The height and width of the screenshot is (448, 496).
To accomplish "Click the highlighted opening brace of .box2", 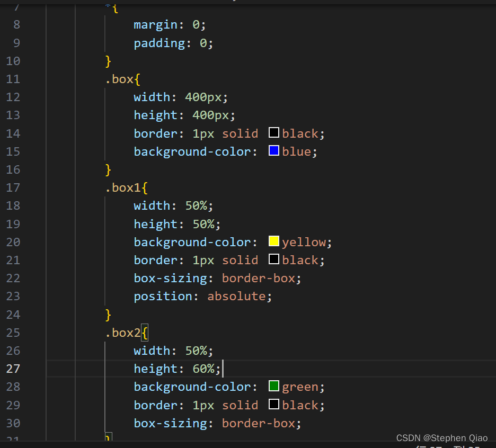I will pyautogui.click(x=145, y=333).
